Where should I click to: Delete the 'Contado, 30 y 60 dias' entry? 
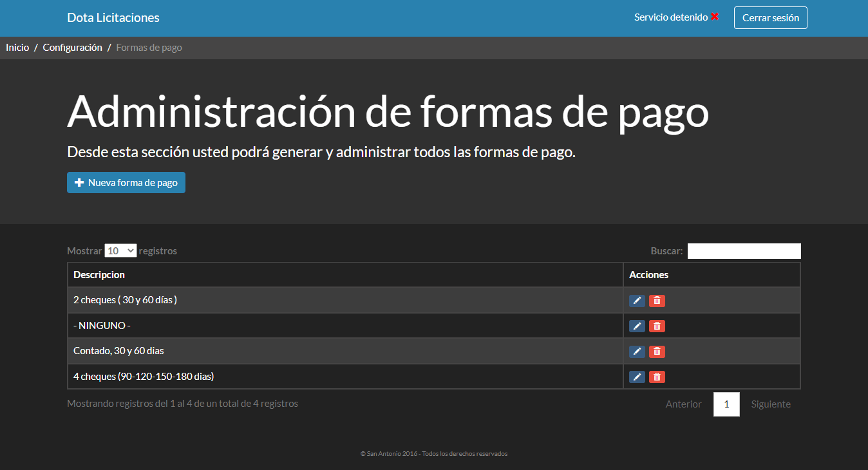pos(657,352)
